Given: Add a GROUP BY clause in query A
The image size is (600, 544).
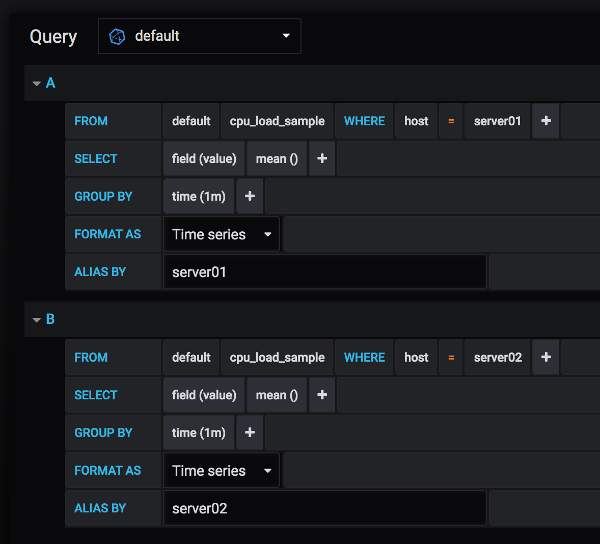Looking at the screenshot, I should click(249, 197).
